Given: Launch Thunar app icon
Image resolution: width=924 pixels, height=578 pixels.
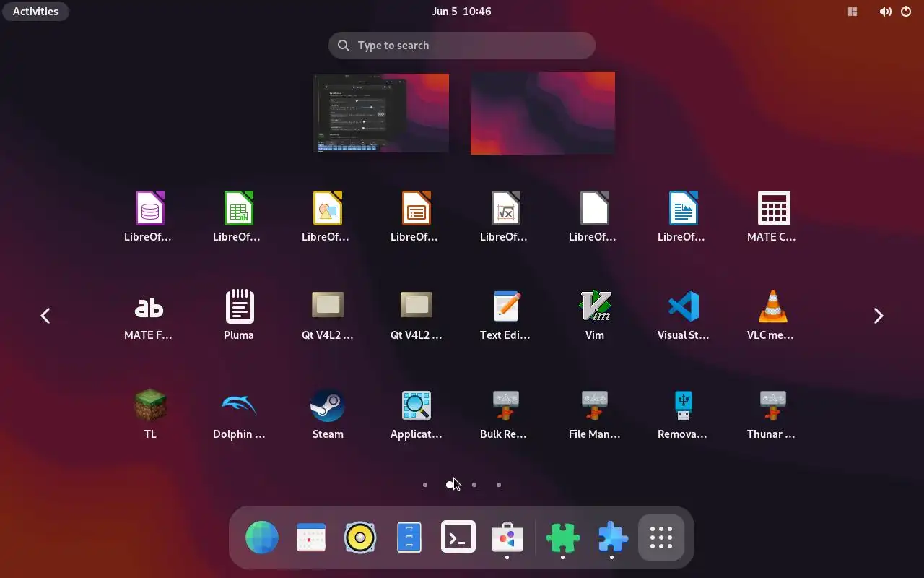Looking at the screenshot, I should (772, 405).
